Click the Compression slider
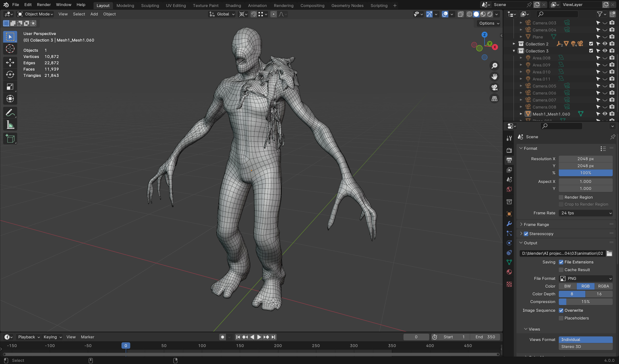Screen dimensions: 619x364 586,302
